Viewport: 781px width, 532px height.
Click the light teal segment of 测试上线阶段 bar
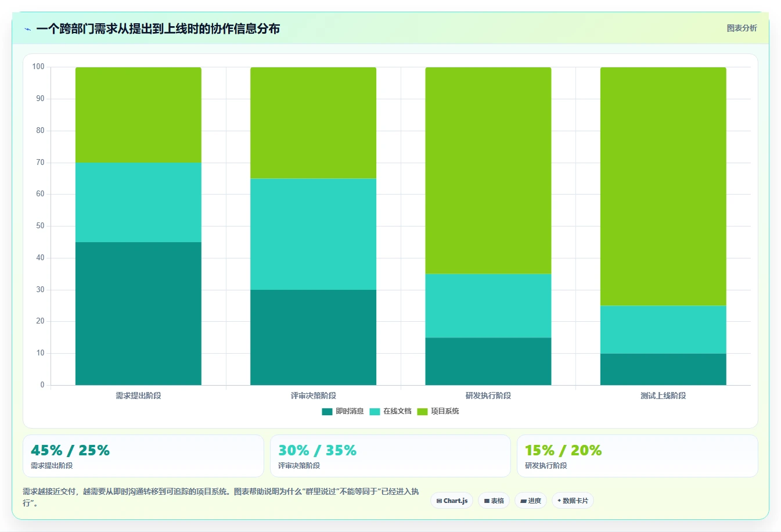[663, 329]
